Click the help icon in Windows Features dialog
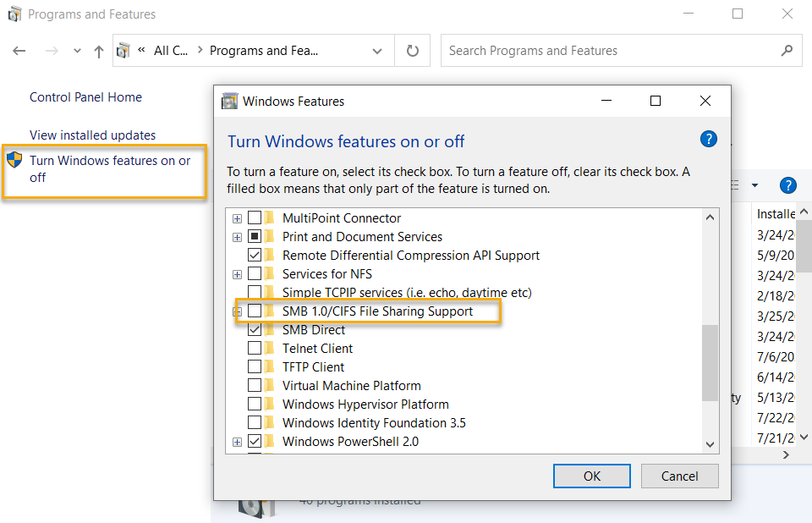The height and width of the screenshot is (523, 812). (x=709, y=140)
